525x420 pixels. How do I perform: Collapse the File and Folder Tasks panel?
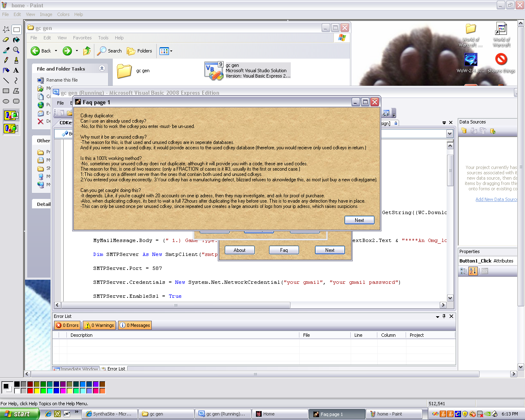coord(102,68)
